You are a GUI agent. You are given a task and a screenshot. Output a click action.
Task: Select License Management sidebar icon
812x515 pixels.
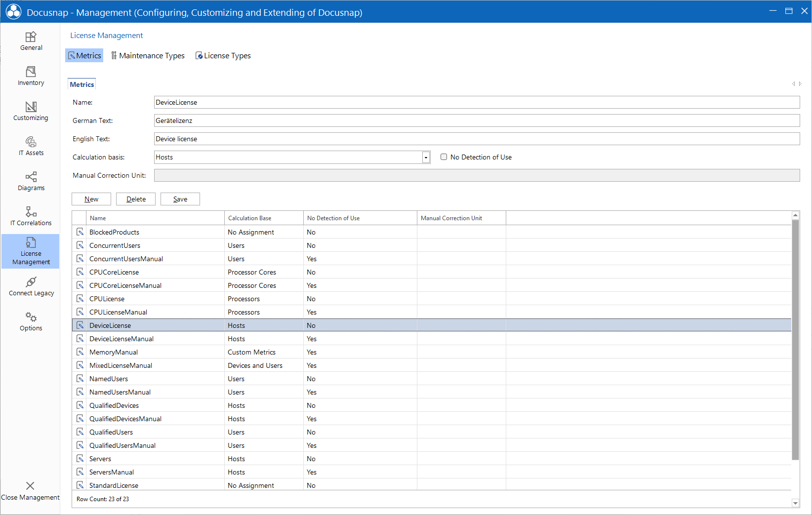(x=31, y=242)
